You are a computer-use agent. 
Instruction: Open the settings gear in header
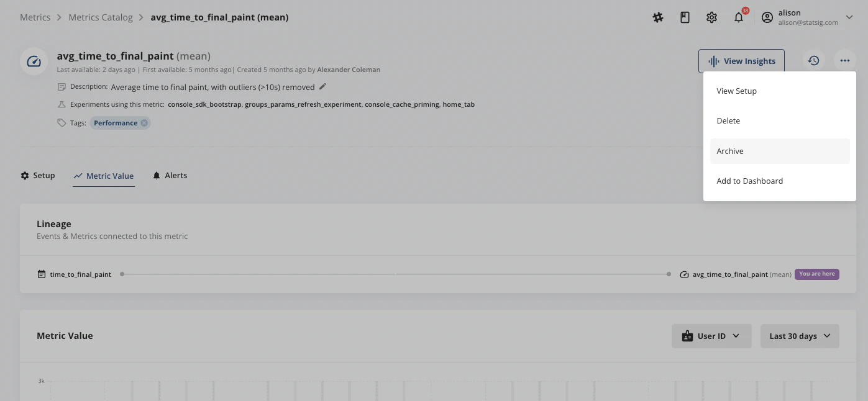coord(711,17)
